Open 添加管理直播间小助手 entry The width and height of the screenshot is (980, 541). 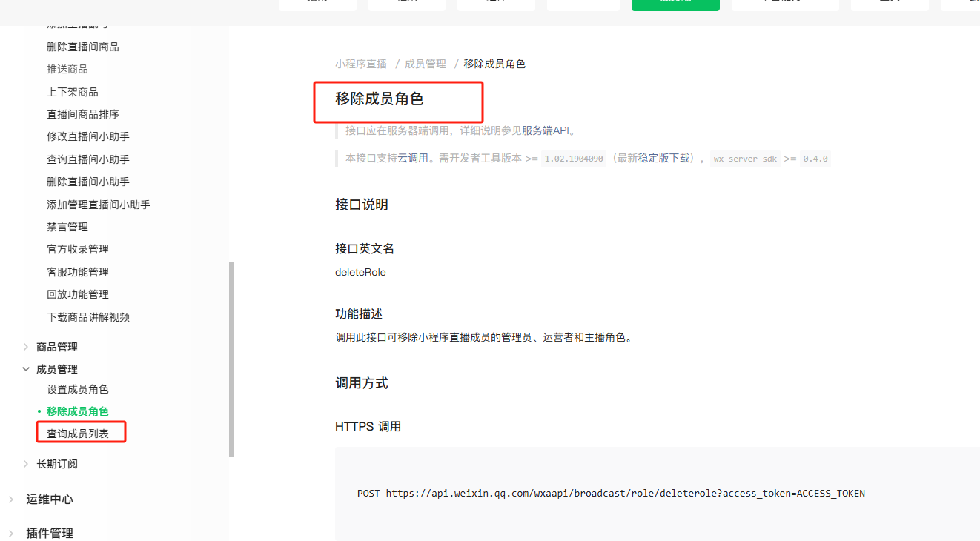99,205
